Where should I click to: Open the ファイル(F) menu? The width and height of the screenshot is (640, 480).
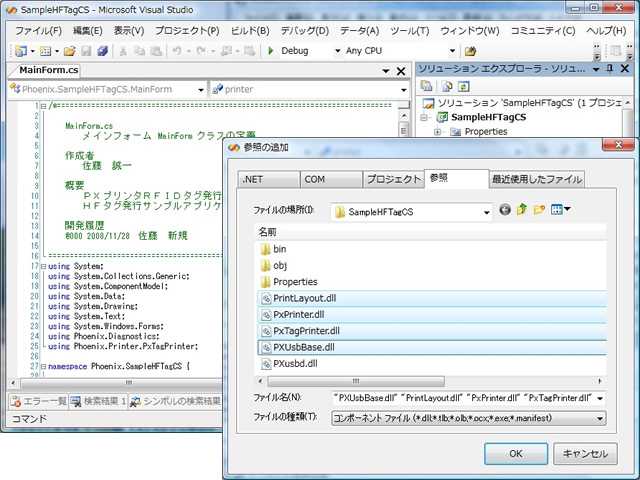[x=38, y=31]
